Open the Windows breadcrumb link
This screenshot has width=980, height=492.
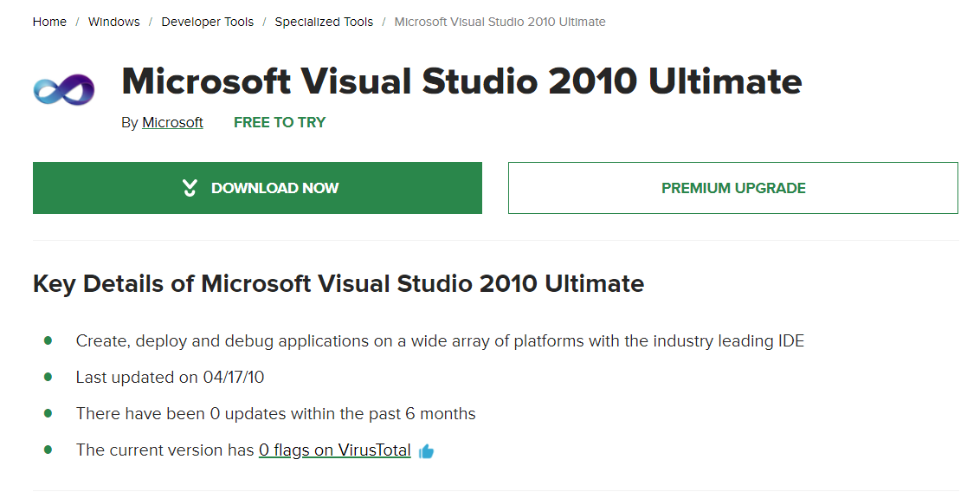click(113, 22)
